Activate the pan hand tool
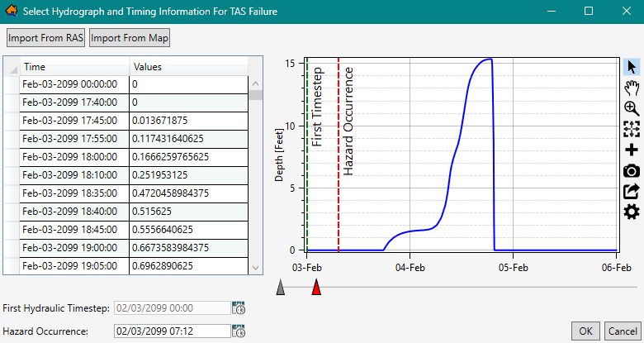The height and width of the screenshot is (343, 644). [632, 87]
